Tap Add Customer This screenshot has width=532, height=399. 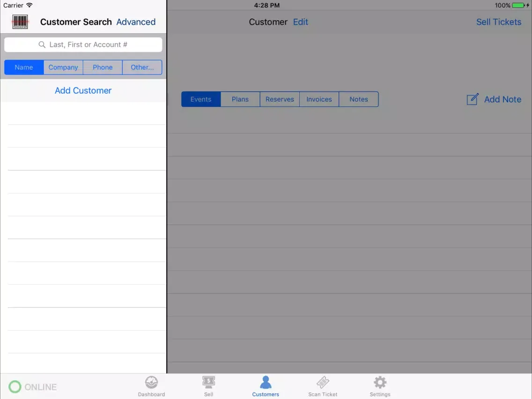click(83, 90)
